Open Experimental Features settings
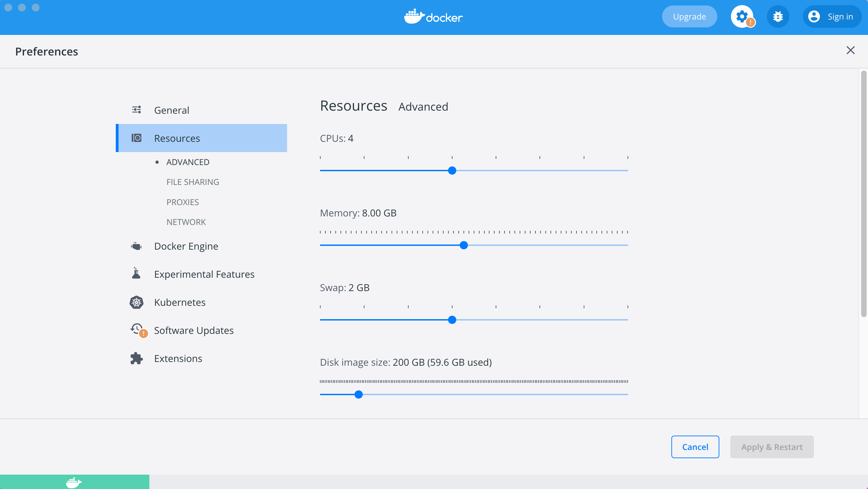Screen dimensions: 868x489 201,274
